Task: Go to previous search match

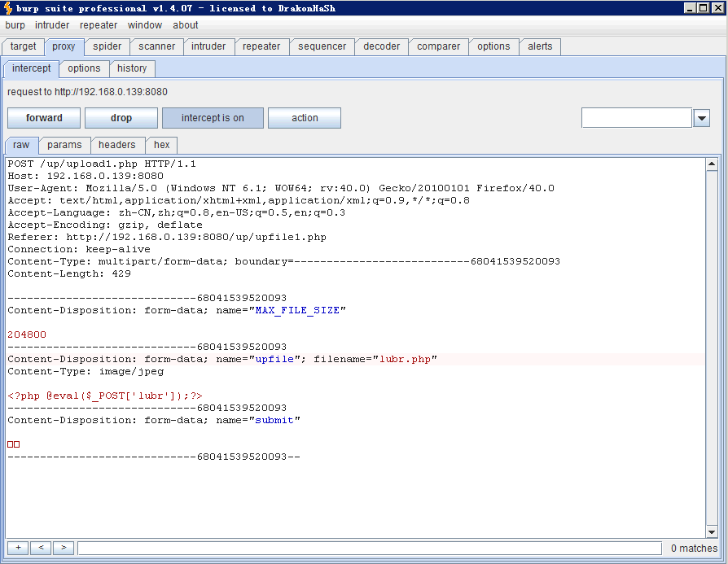Action: click(41, 548)
